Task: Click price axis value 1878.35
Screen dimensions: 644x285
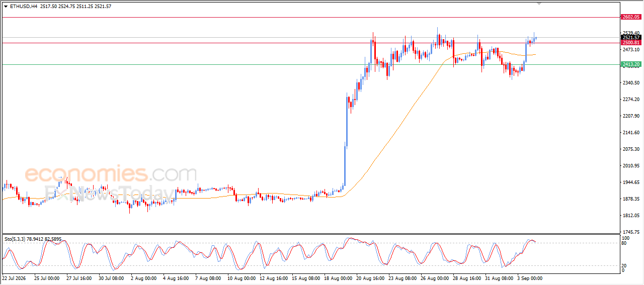Action: click(x=631, y=199)
